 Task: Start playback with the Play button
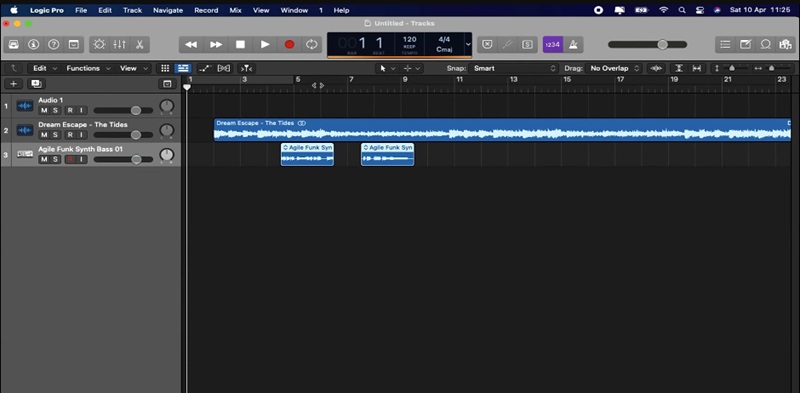(x=265, y=45)
